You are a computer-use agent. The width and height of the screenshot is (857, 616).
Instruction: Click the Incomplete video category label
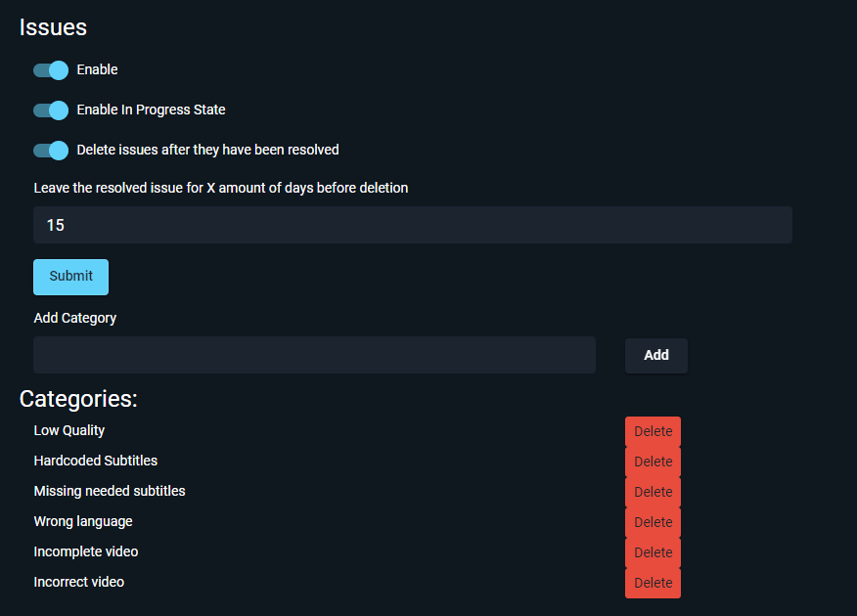point(85,551)
